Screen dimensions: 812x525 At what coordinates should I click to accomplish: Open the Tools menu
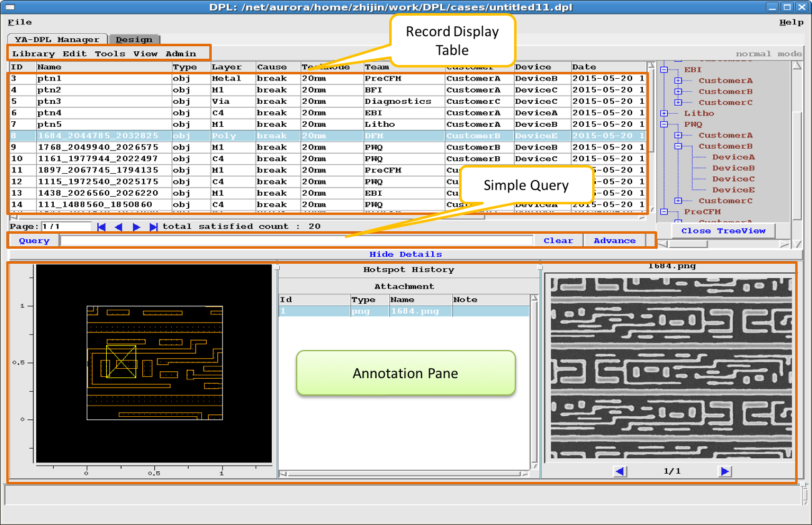tap(110, 54)
